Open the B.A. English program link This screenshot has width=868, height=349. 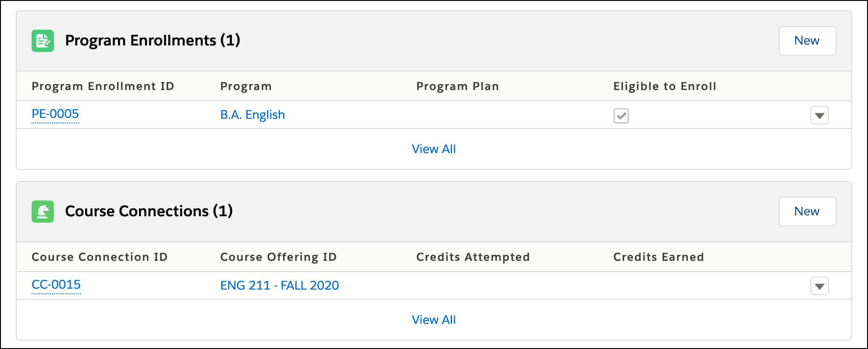(x=252, y=114)
